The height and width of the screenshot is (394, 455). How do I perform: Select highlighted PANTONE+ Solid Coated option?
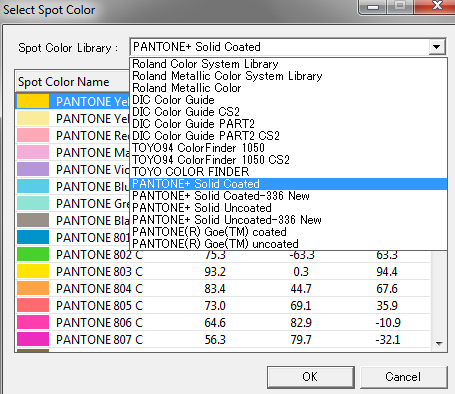[x=288, y=184]
